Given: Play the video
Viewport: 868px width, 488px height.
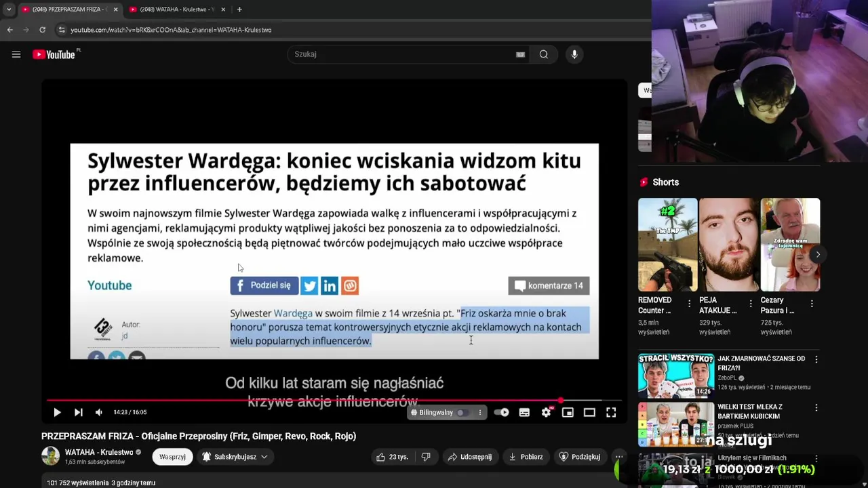Looking at the screenshot, I should click(x=57, y=412).
